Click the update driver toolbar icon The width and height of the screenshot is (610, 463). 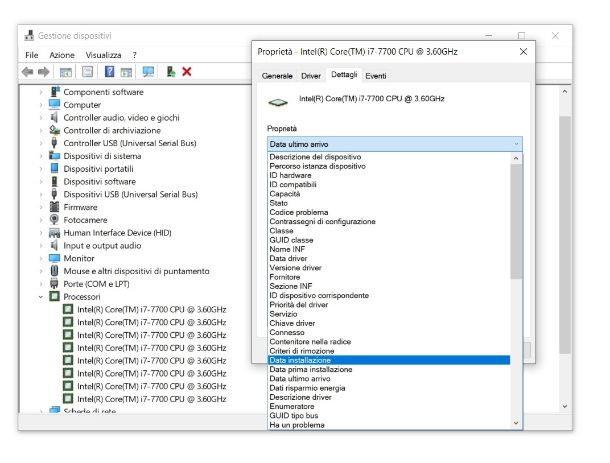click(170, 72)
